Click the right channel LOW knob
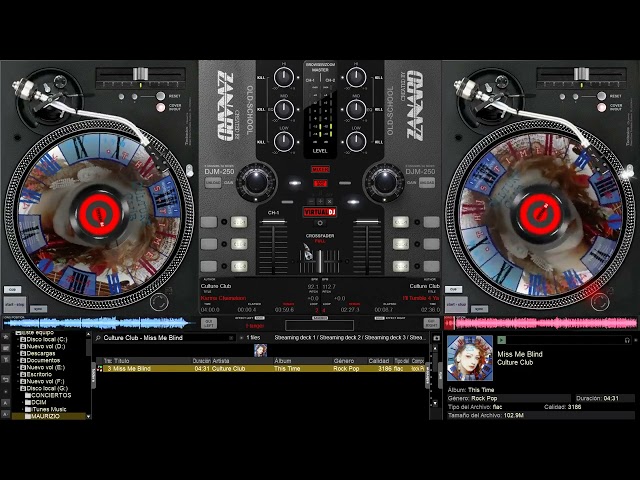Screen dimensions: 640x480 click(356, 142)
